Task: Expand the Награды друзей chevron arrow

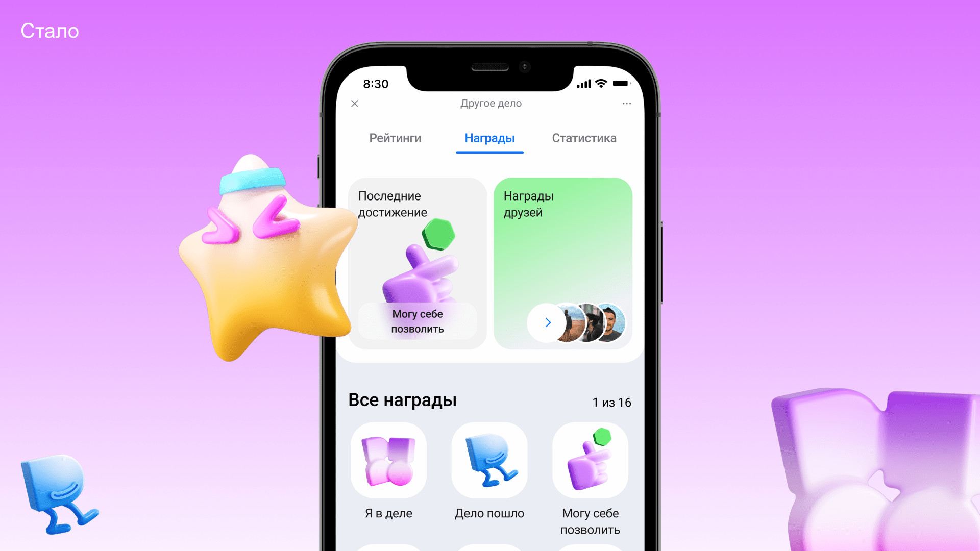Action: [x=547, y=323]
